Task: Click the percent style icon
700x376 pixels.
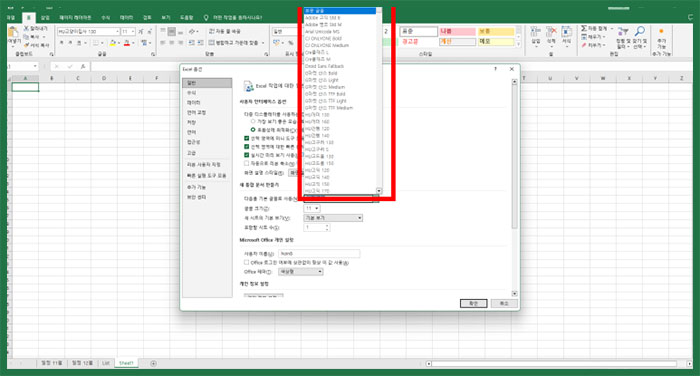Action: click(291, 43)
